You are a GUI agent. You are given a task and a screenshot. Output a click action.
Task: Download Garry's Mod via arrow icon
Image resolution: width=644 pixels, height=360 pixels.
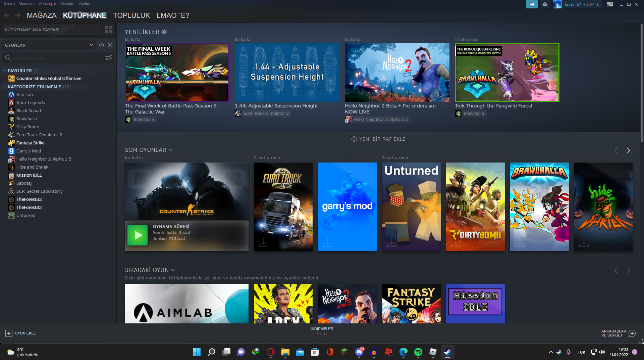pyautogui.click(x=328, y=242)
